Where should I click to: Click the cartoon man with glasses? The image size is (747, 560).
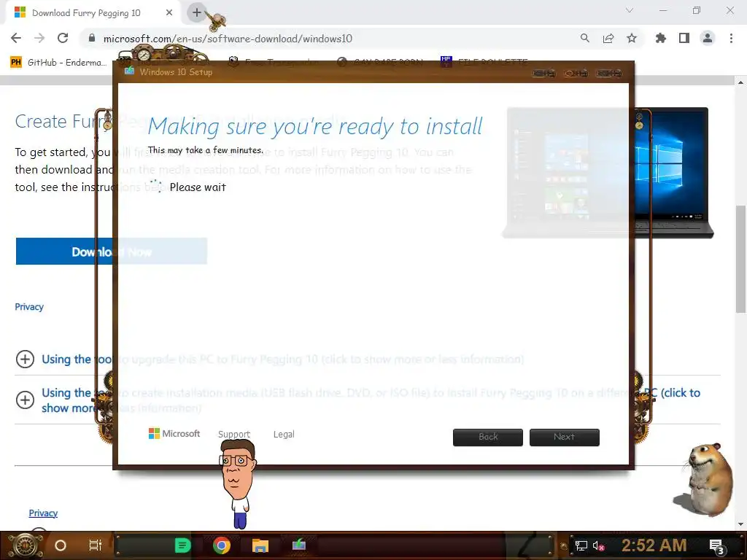[x=239, y=484]
